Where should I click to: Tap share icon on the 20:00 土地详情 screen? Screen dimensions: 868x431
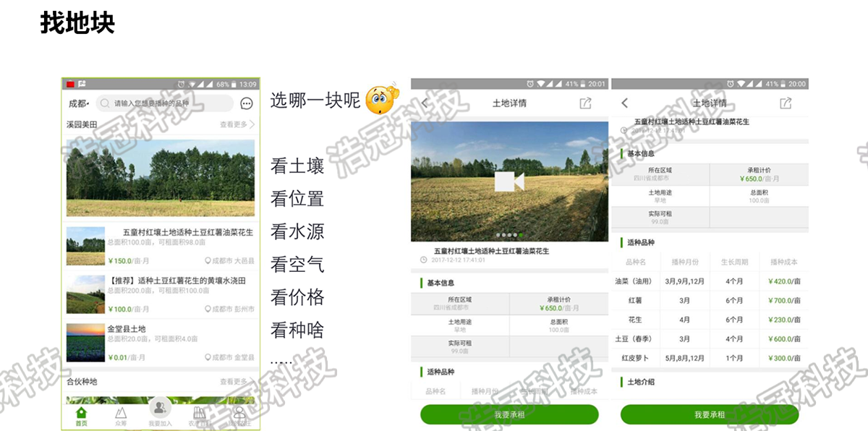pos(786,103)
